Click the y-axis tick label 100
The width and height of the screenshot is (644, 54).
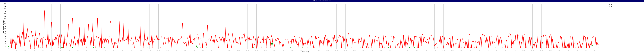pos(5,36)
